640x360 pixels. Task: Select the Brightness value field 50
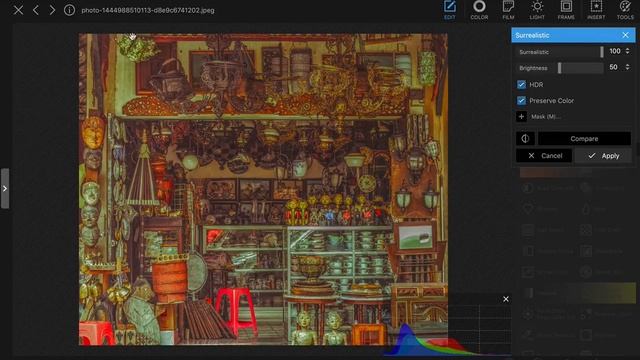[x=613, y=67]
